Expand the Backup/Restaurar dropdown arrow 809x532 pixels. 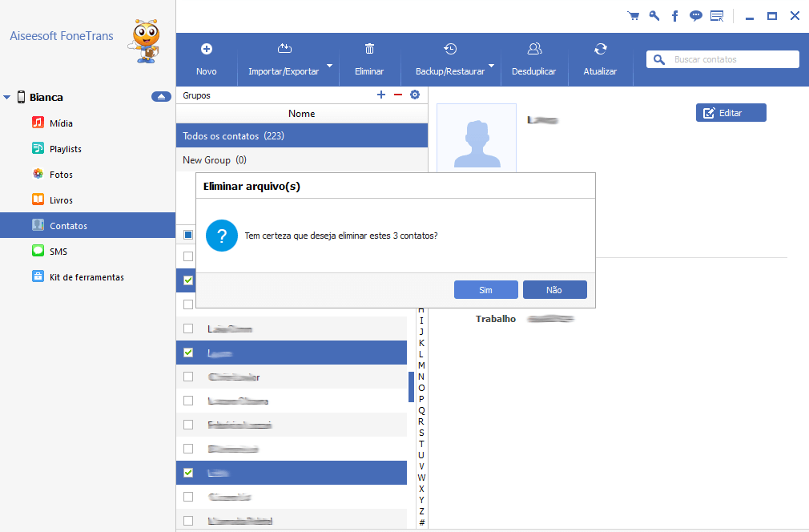(492, 65)
